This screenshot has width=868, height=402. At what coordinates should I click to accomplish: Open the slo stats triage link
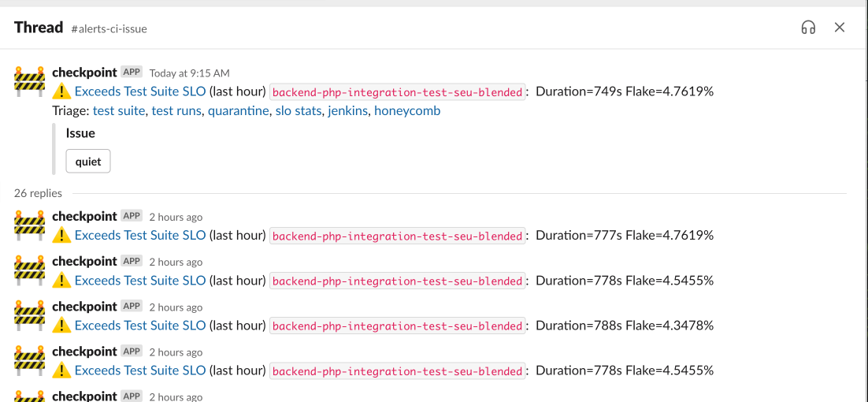(298, 110)
